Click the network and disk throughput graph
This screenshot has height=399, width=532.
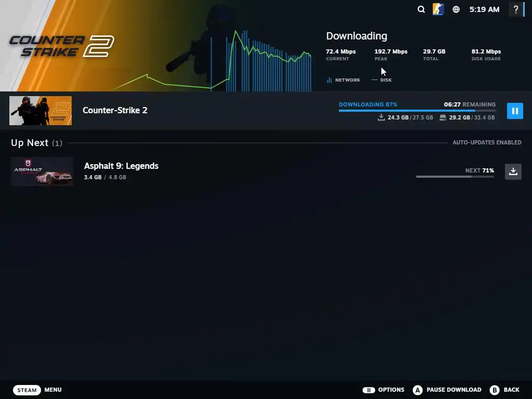[212, 61]
